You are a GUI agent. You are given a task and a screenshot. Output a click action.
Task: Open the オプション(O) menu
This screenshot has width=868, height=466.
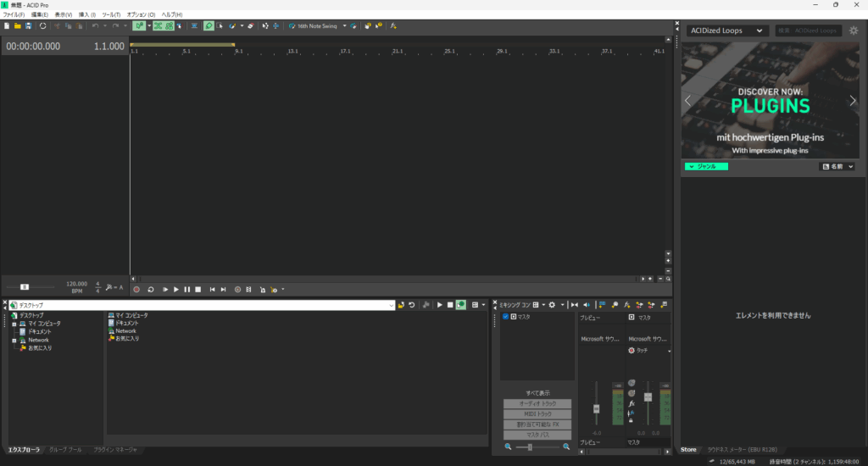click(x=141, y=14)
